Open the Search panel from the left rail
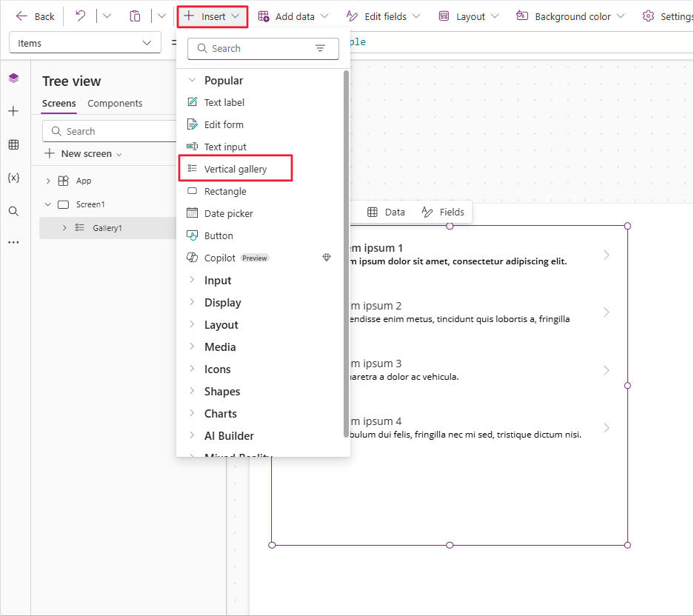694x616 pixels. coord(13,210)
